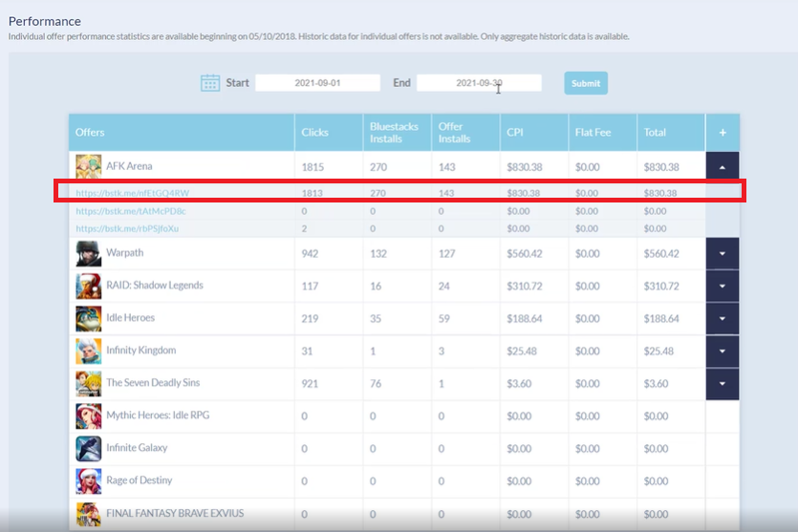Click the Infinite Galaxy offer name

[x=137, y=448]
